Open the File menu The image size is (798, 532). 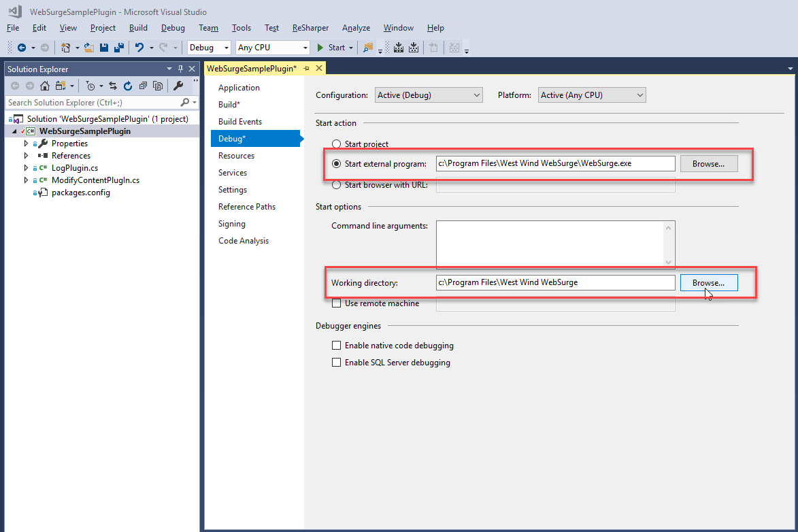[13, 28]
